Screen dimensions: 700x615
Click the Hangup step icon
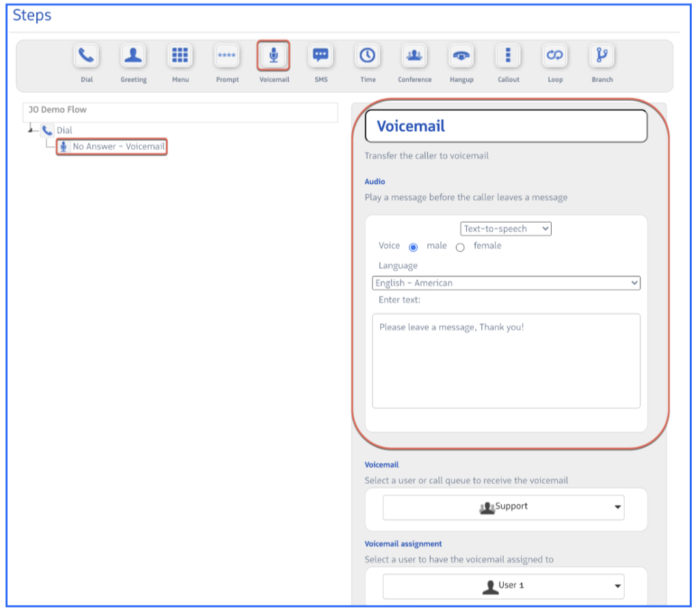pos(461,56)
